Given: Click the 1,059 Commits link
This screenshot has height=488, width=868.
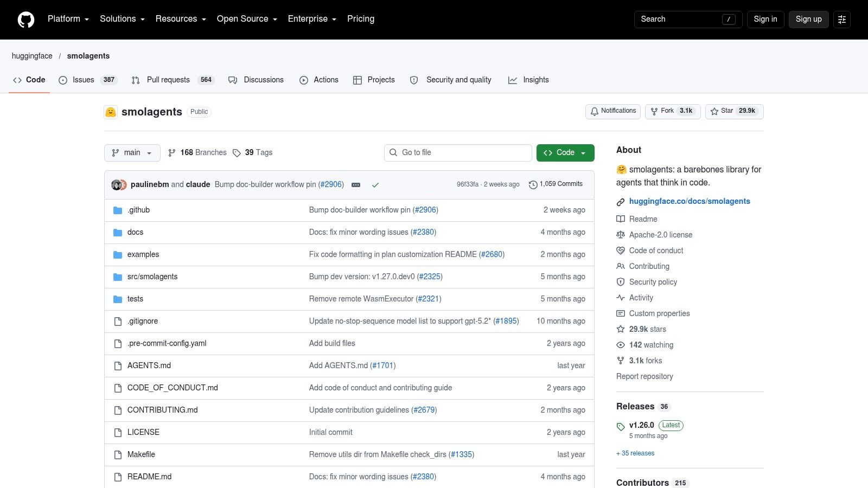Looking at the screenshot, I should tap(556, 184).
